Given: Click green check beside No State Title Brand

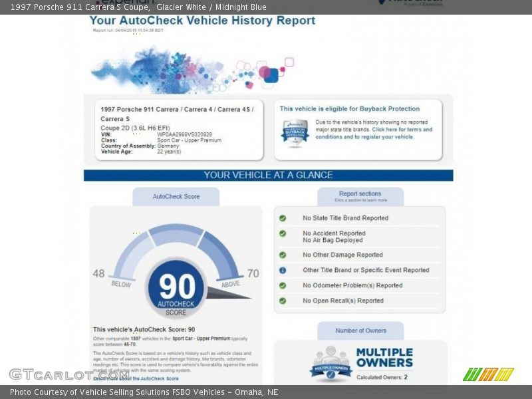Looking at the screenshot, I should (282, 218).
